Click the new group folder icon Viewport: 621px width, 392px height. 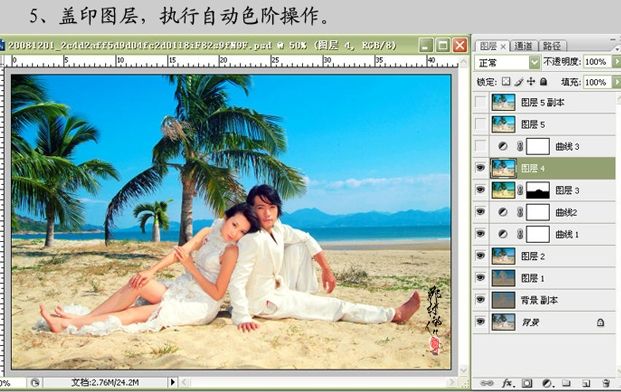pyautogui.click(x=567, y=383)
